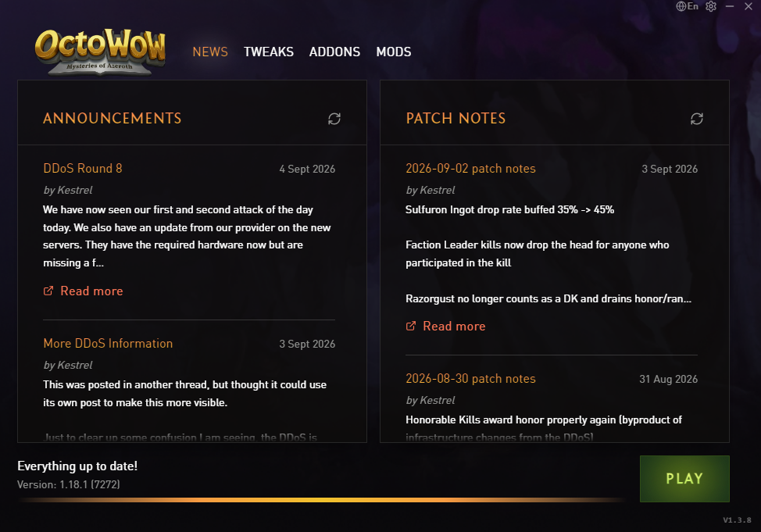
Task: Switch to the News tab
Action: click(210, 52)
